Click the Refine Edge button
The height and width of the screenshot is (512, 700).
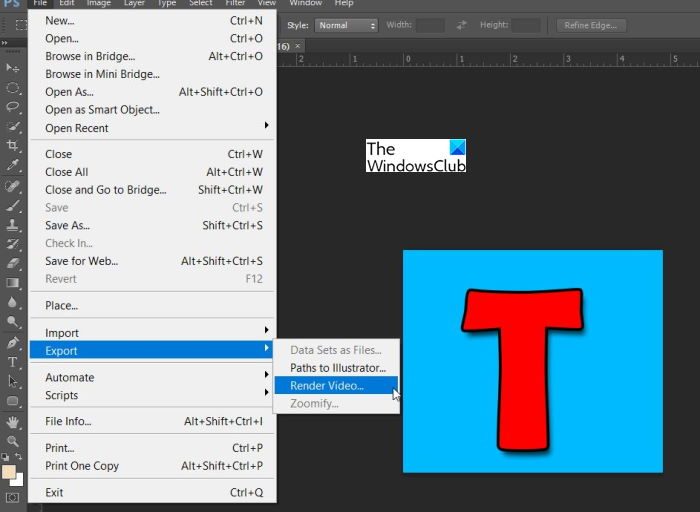point(591,25)
